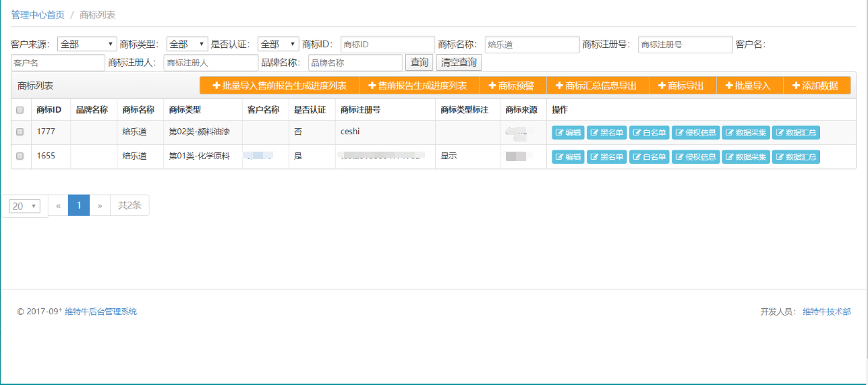Screen dimensions: 868x385
Task: Click into the 商标注册号 input field
Action: point(685,45)
